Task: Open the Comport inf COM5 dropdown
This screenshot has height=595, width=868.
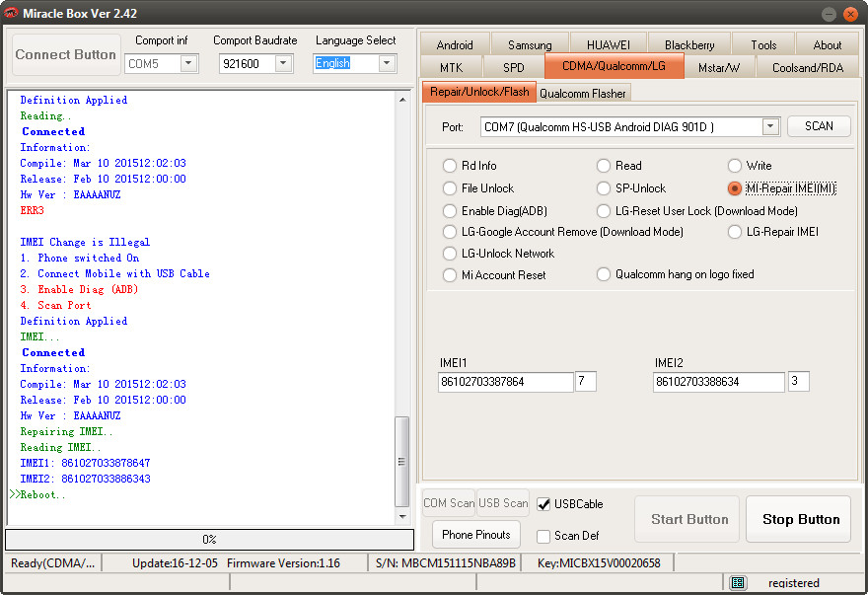Action: [188, 63]
